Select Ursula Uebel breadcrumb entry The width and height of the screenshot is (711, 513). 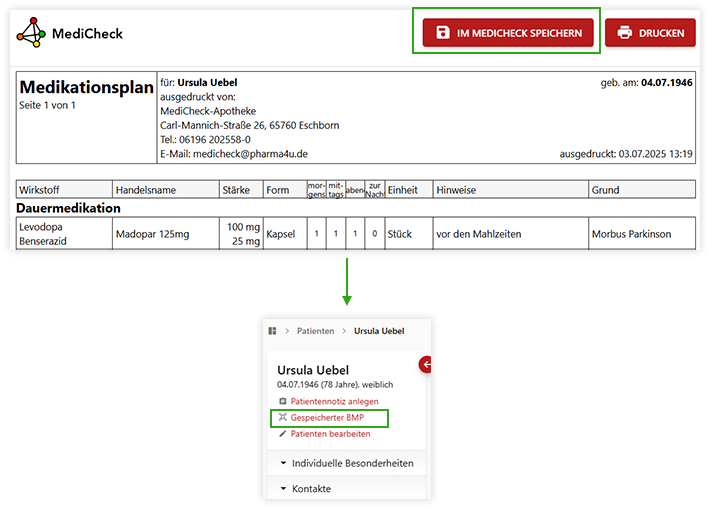[378, 331]
